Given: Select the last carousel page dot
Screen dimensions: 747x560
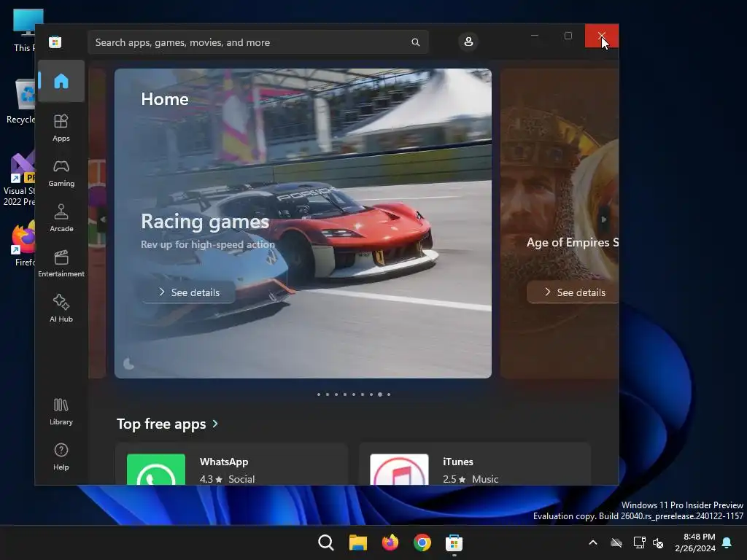Looking at the screenshot, I should [389, 394].
